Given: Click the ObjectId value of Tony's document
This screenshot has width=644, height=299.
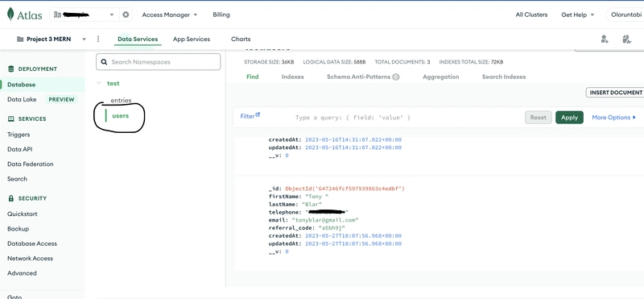Looking at the screenshot, I should coord(345,189).
